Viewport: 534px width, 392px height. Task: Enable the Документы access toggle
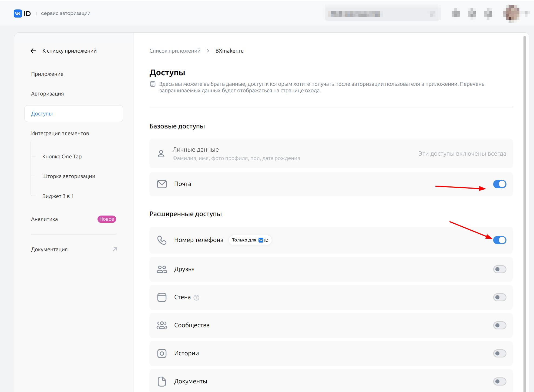click(500, 381)
